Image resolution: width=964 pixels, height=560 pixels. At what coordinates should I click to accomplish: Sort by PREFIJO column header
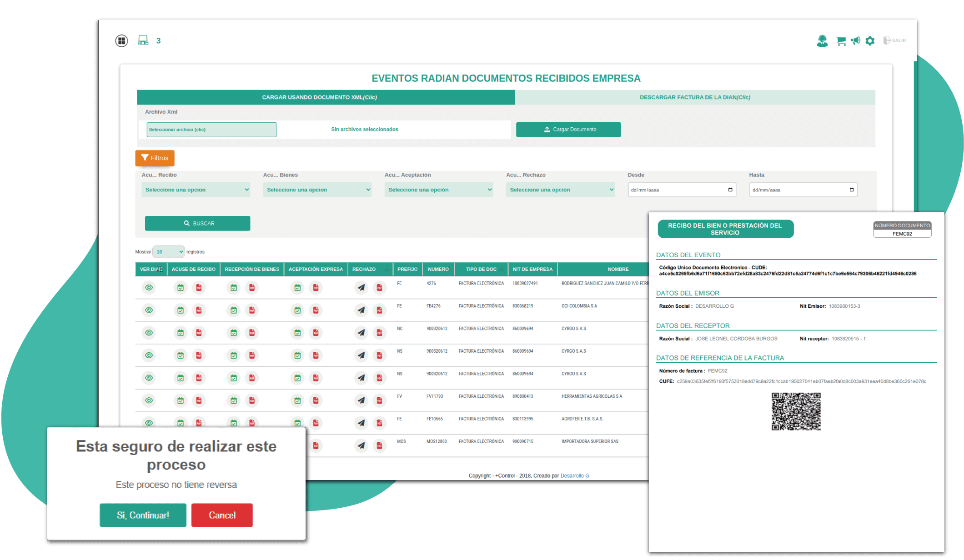click(x=407, y=269)
